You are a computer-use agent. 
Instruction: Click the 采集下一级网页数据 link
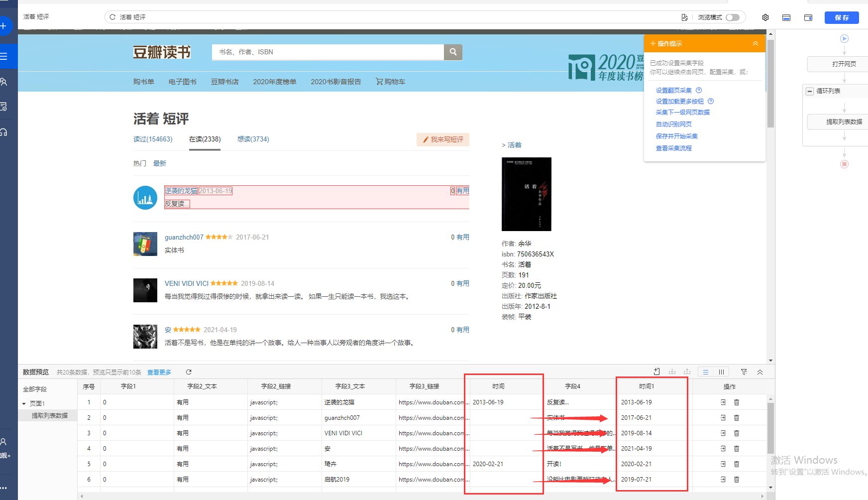pos(683,112)
